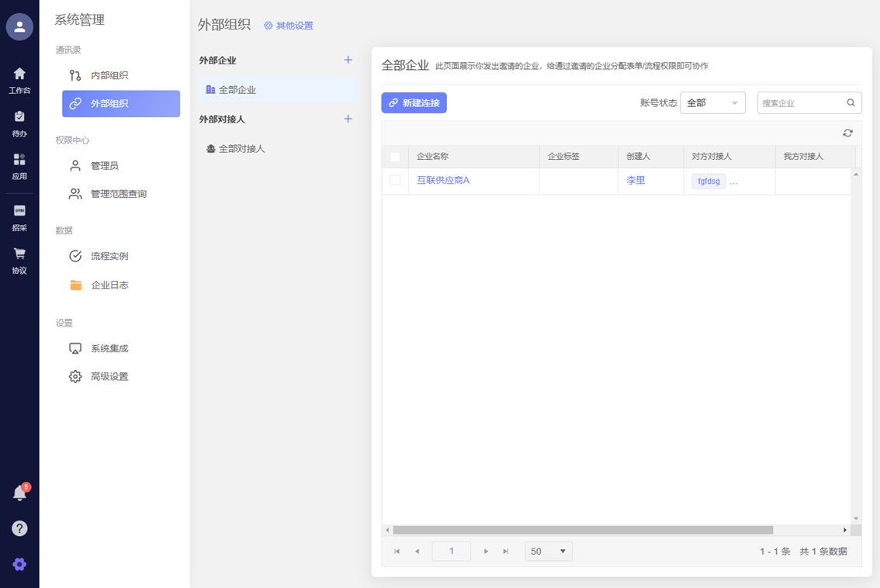Click the help question mark icon
Screen dimensions: 880x588
click(x=19, y=528)
